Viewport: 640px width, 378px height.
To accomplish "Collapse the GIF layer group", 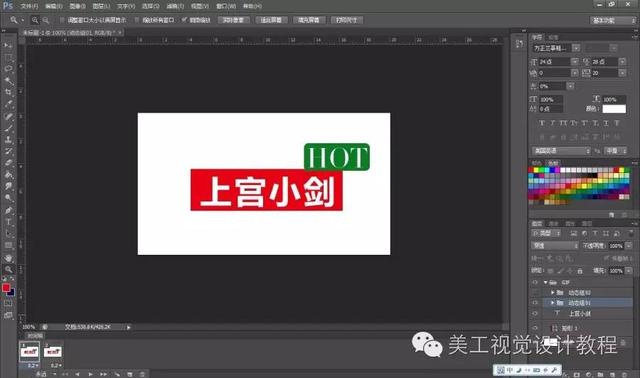I will click(545, 282).
